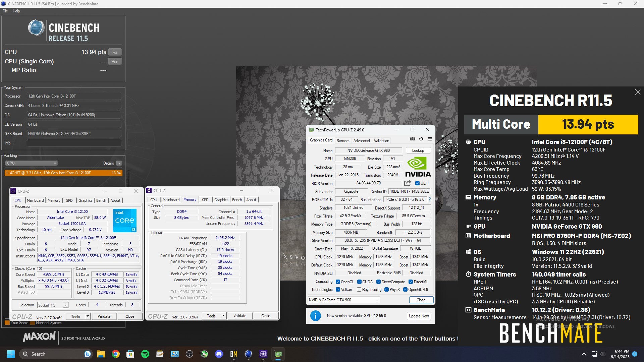
Task: Toggle the Ray Tracing checkbox
Action: [x=359, y=290]
